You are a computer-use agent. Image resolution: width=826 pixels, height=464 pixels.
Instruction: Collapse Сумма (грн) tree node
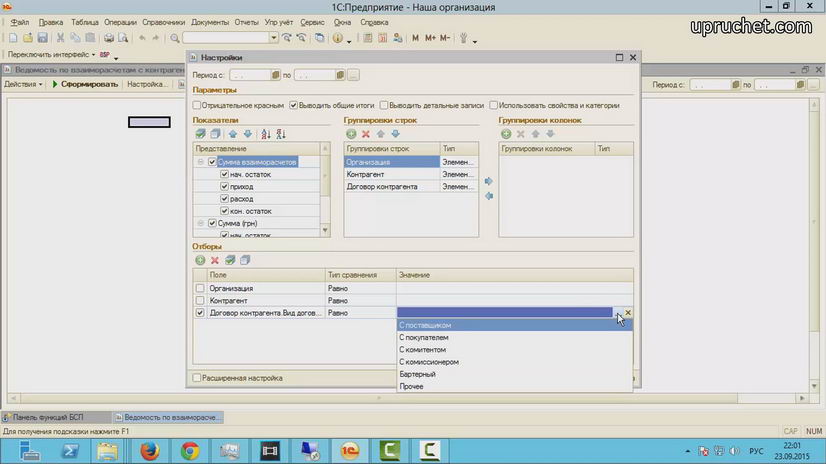201,223
